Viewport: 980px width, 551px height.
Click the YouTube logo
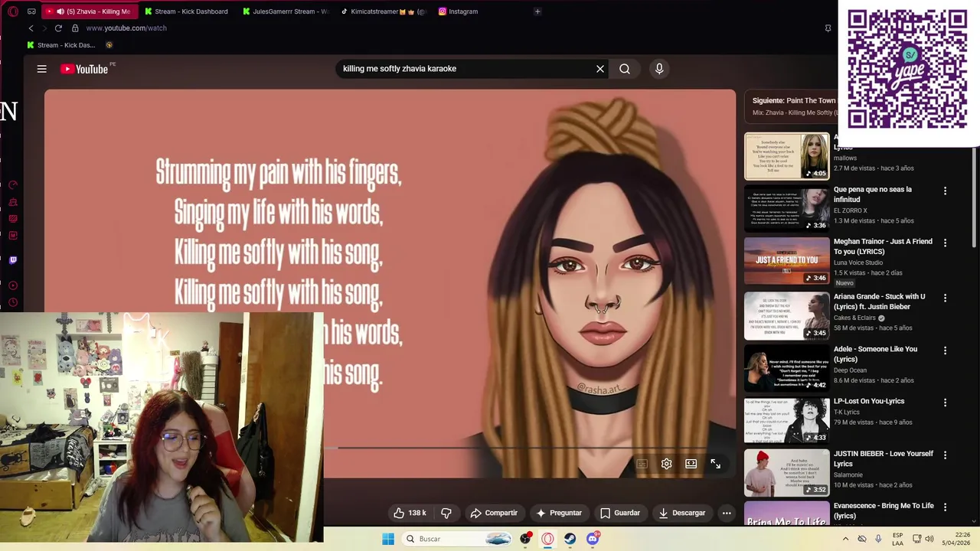tap(84, 69)
